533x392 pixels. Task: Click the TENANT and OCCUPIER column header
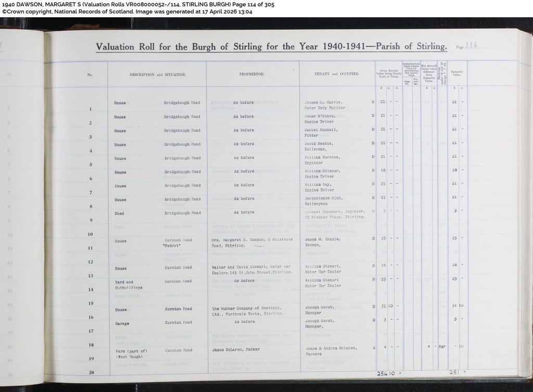(x=336, y=74)
